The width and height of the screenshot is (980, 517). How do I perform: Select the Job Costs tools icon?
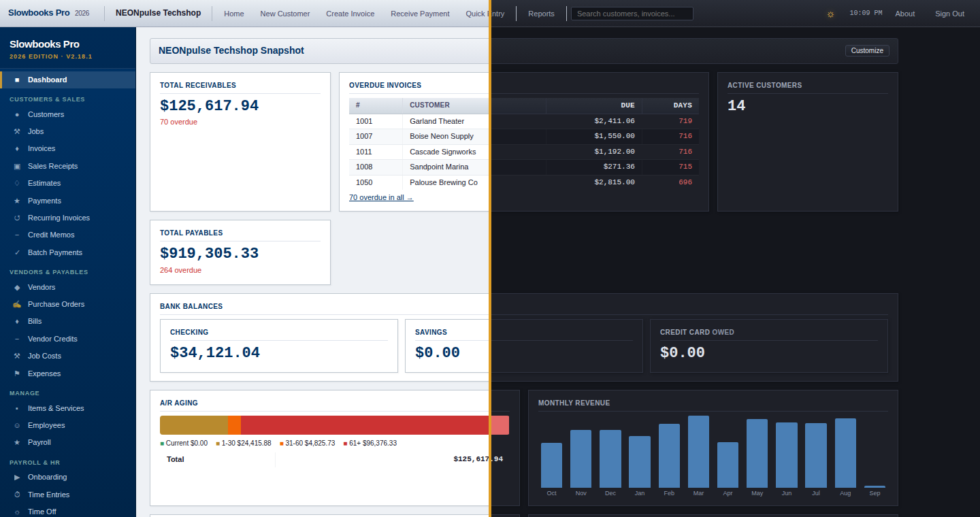coord(17,356)
